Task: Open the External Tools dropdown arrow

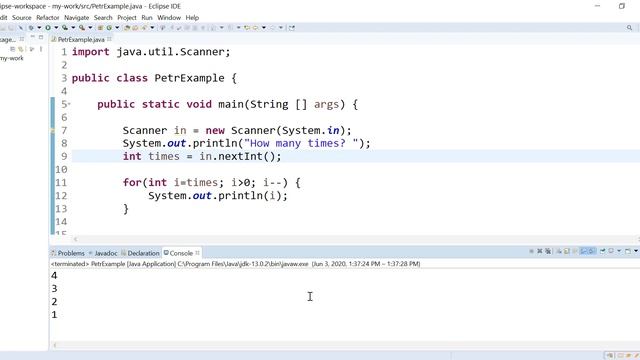Action: point(90,28)
